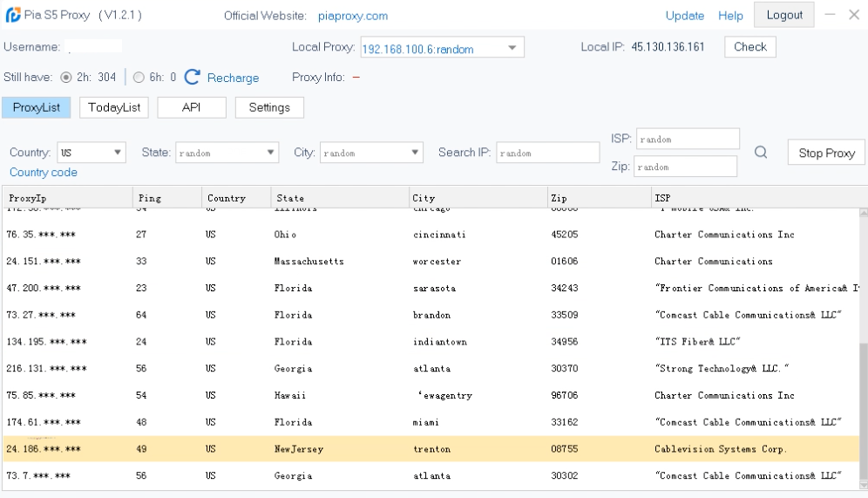Open the API tab
The image size is (868, 498).
point(192,107)
